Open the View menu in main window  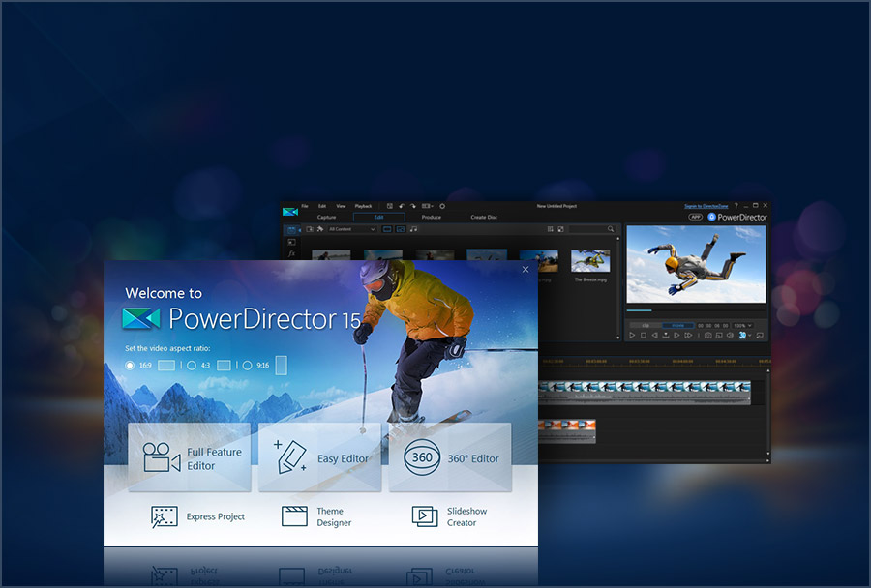[x=341, y=206]
